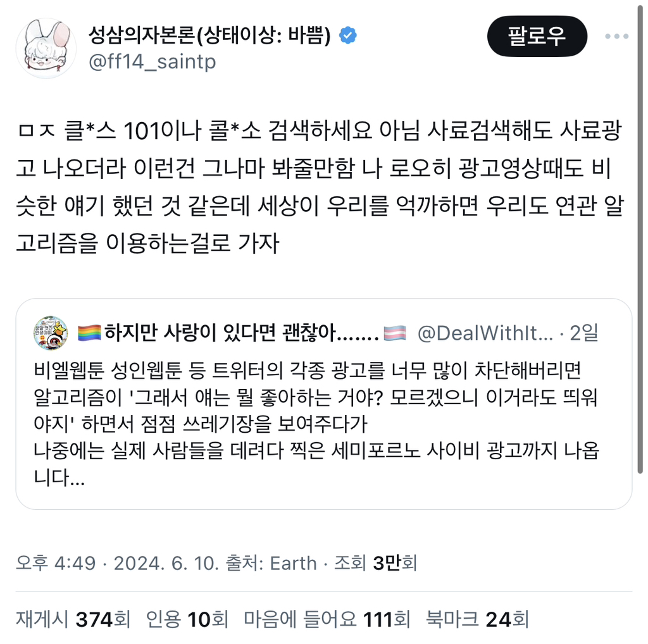Click the blue verified badge icon
The image size is (648, 644).
(x=348, y=35)
